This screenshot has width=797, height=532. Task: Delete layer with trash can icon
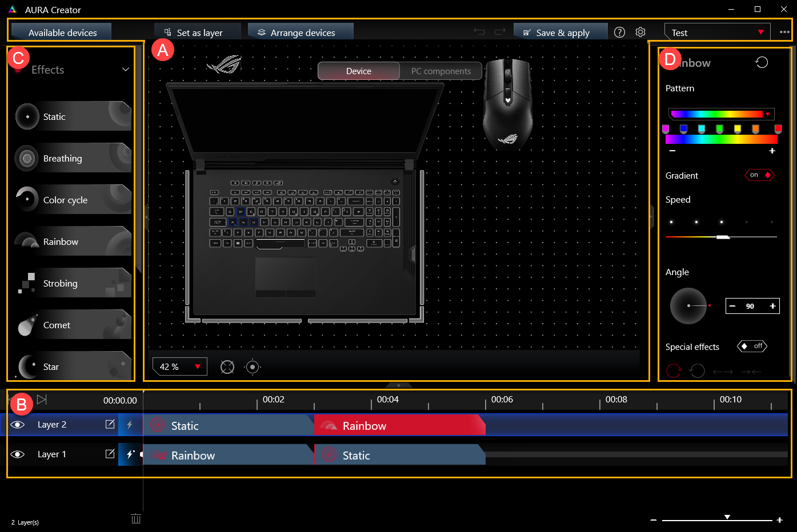[x=136, y=518]
